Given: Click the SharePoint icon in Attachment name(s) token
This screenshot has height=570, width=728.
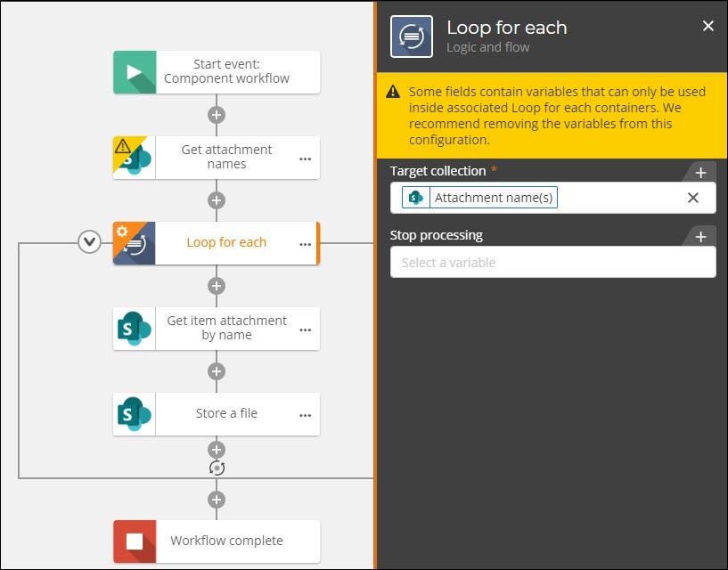Looking at the screenshot, I should (416, 198).
